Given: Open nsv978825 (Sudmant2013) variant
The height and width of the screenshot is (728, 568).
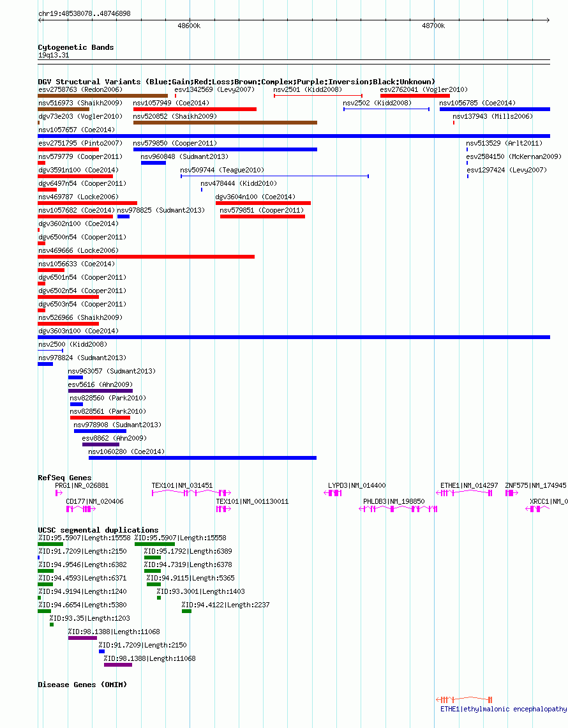Looking at the screenshot, I should point(161,211).
